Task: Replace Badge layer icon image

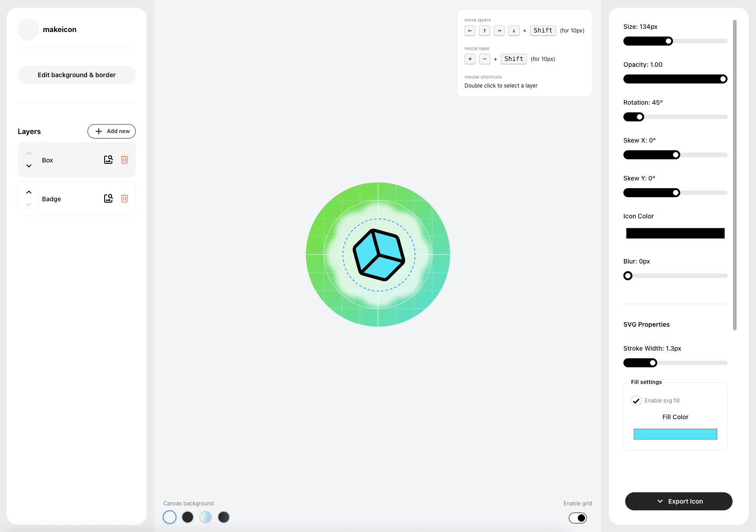Action: (x=108, y=199)
